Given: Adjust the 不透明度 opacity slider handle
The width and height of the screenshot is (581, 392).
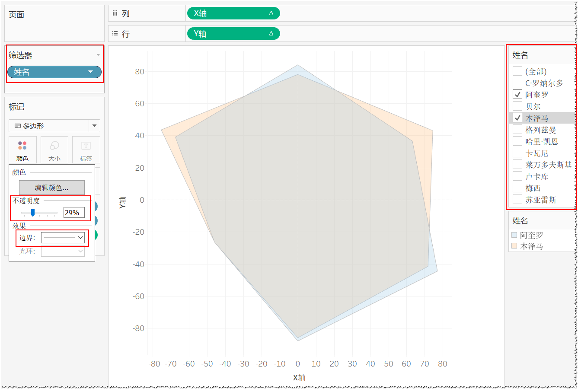Looking at the screenshot, I should click(x=32, y=213).
